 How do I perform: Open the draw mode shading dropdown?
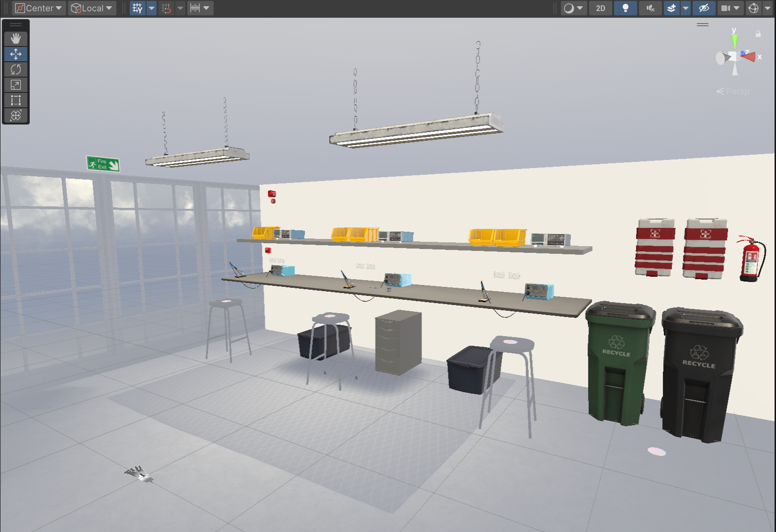[573, 8]
